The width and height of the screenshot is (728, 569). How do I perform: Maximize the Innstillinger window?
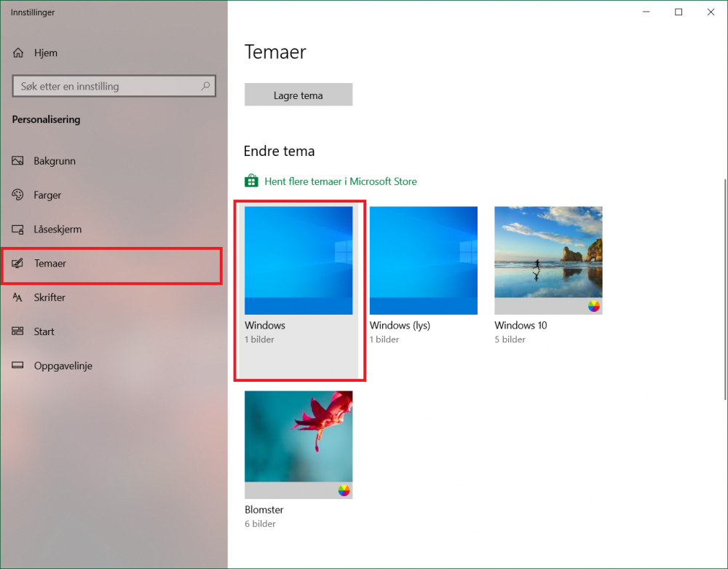pyautogui.click(x=678, y=12)
